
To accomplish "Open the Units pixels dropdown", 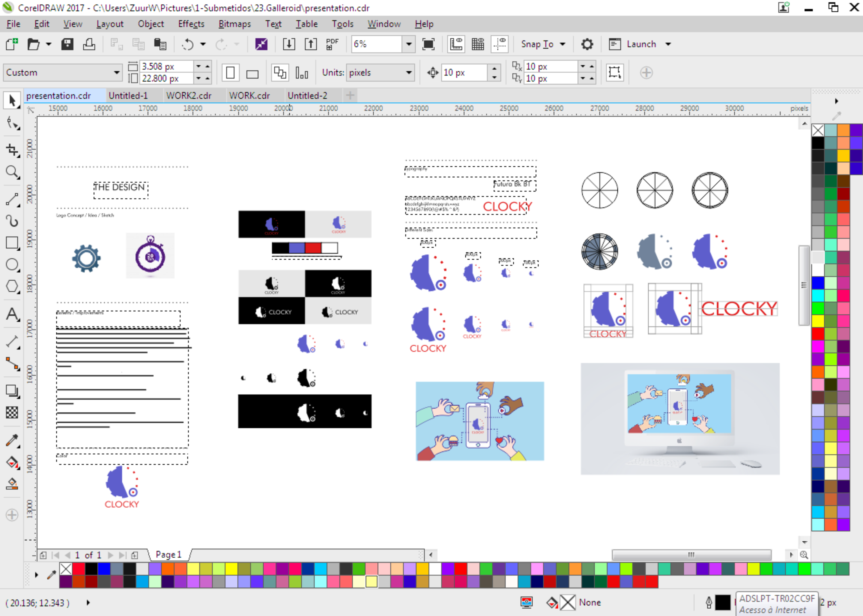I will (x=408, y=73).
